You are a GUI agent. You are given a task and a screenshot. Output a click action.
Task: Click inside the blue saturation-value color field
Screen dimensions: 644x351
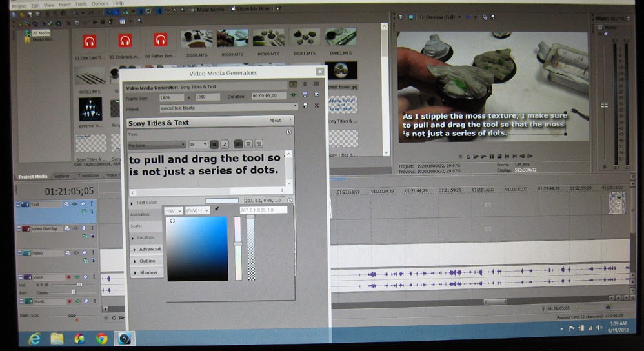pyautogui.click(x=197, y=249)
